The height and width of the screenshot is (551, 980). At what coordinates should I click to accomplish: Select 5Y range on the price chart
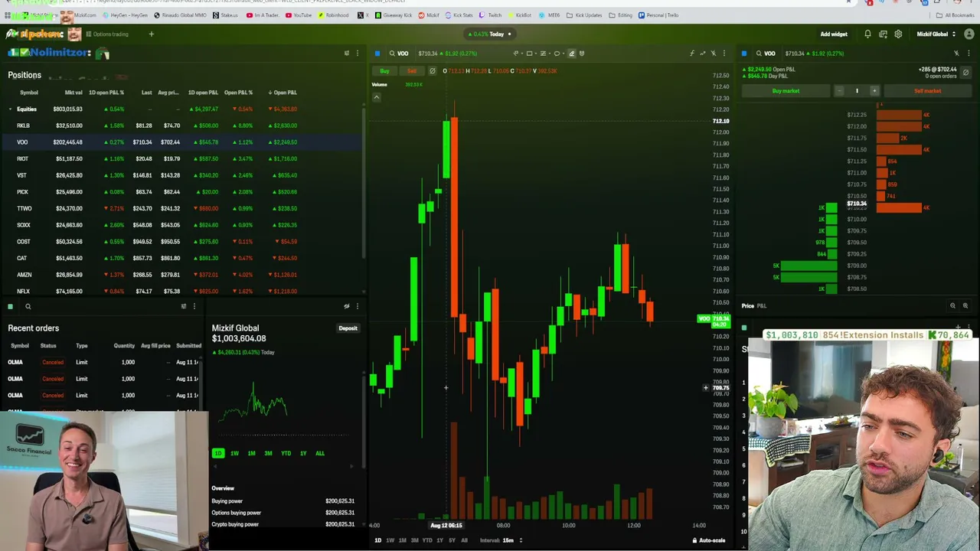pyautogui.click(x=452, y=540)
